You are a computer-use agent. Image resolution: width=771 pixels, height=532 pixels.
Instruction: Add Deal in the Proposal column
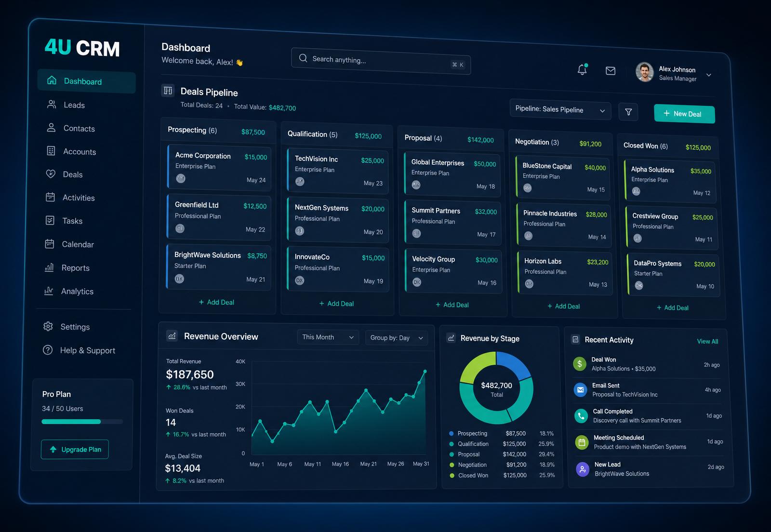(452, 305)
